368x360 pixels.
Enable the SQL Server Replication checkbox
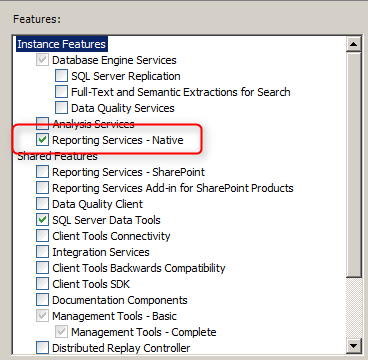coord(61,76)
